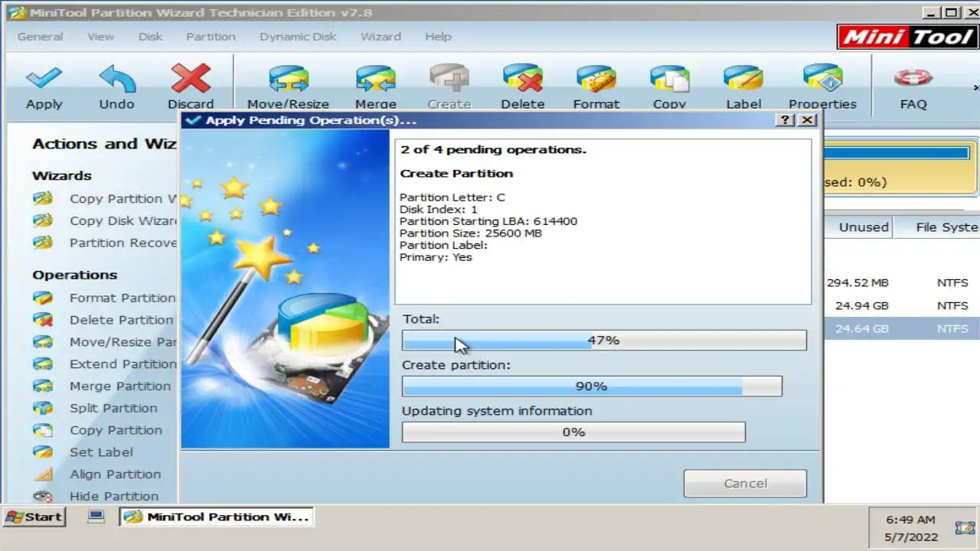980x551 pixels.
Task: Open the General menu
Action: pyautogui.click(x=40, y=37)
